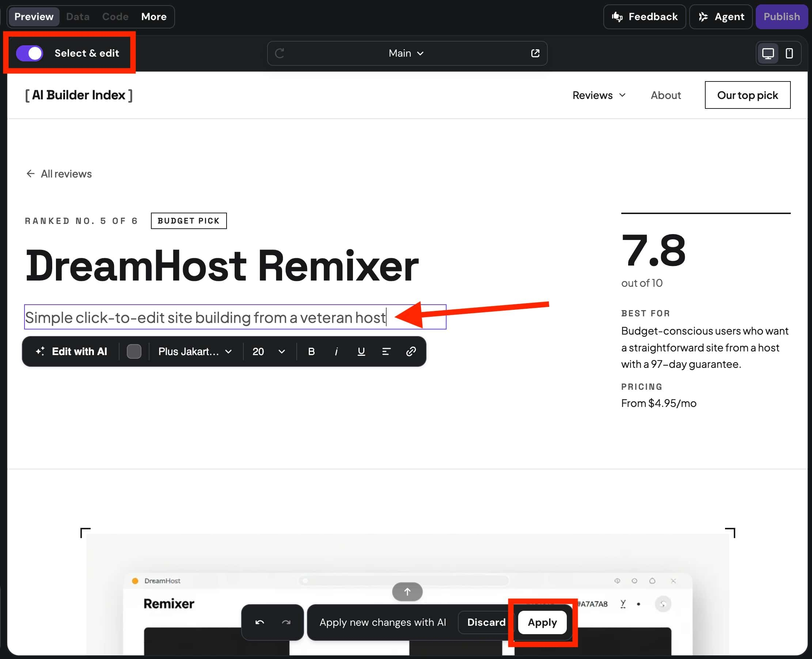Switch to the Data tab

point(78,17)
